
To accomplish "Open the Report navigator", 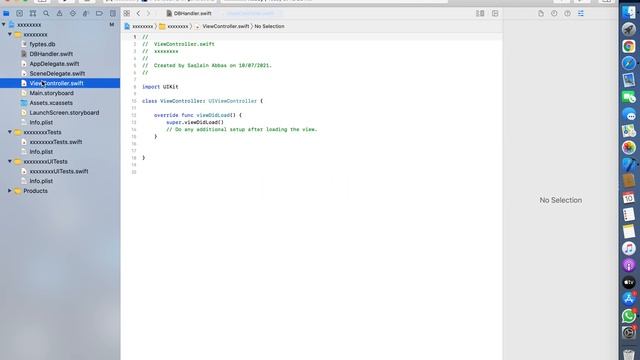I will (113, 13).
